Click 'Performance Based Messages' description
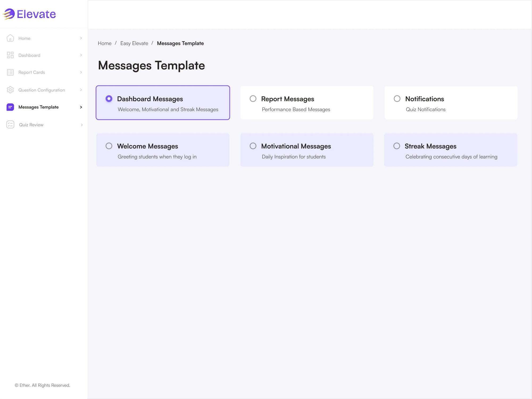This screenshot has height=399, width=532. (296, 109)
